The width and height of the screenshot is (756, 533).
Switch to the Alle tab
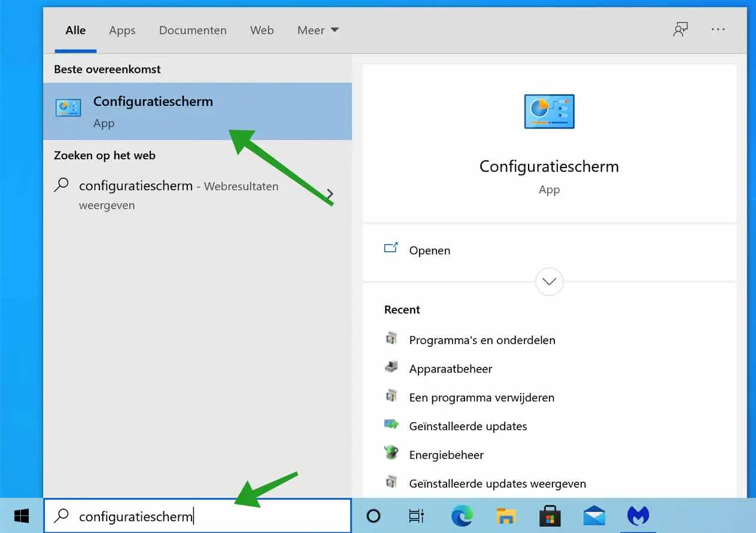pos(75,30)
